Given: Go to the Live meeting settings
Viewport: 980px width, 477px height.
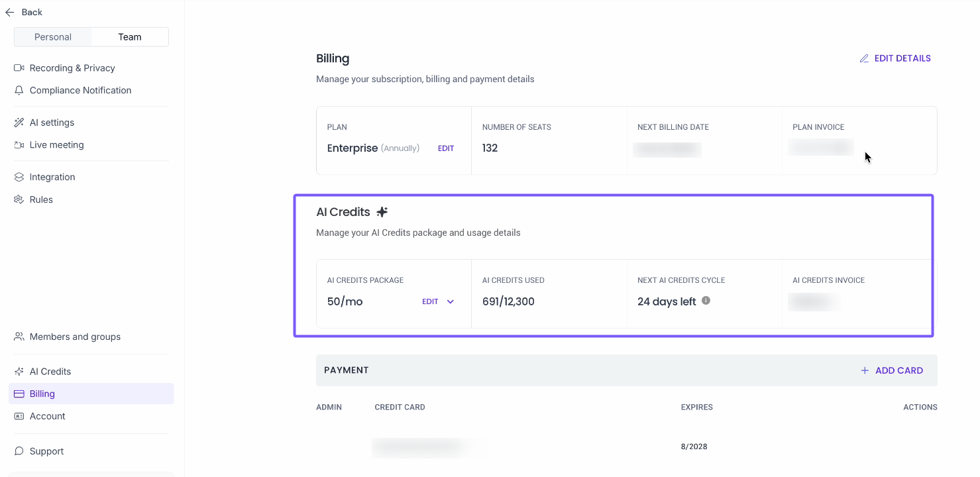Looking at the screenshot, I should [56, 145].
